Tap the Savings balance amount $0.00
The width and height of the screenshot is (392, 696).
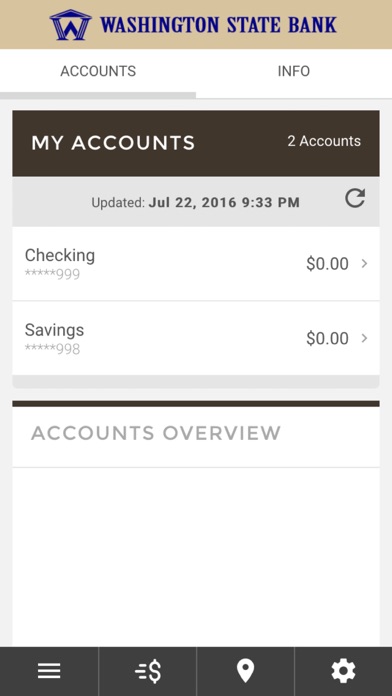pyautogui.click(x=327, y=338)
